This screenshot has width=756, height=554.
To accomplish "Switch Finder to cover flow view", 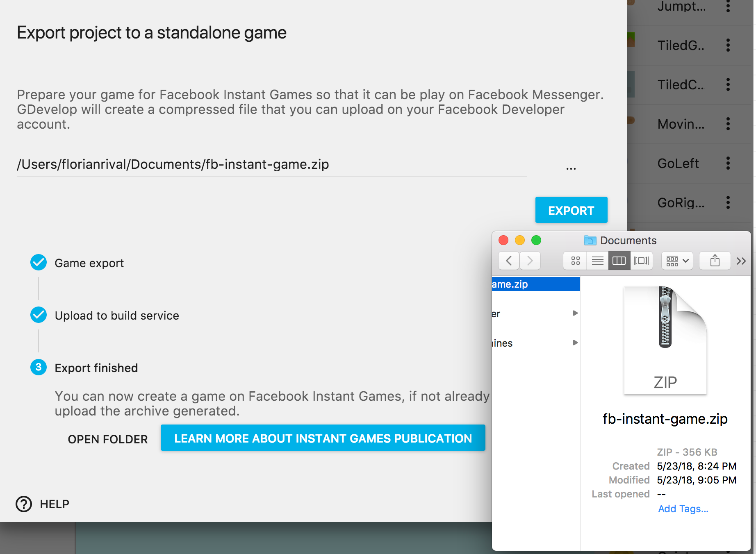I will pos(641,261).
